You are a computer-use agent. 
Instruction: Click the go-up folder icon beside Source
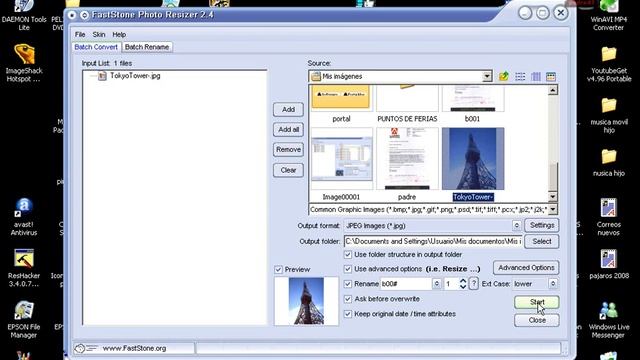(x=504, y=76)
